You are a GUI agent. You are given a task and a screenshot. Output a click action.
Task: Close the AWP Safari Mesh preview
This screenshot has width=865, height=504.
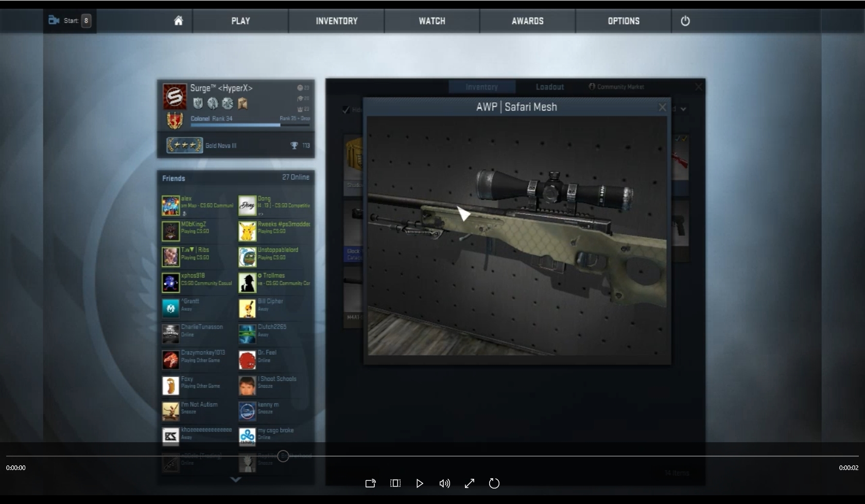662,107
